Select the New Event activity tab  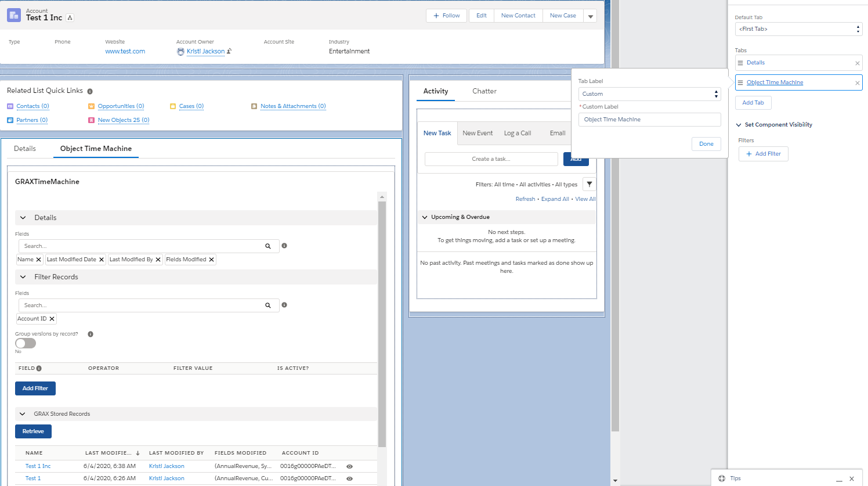[478, 133]
